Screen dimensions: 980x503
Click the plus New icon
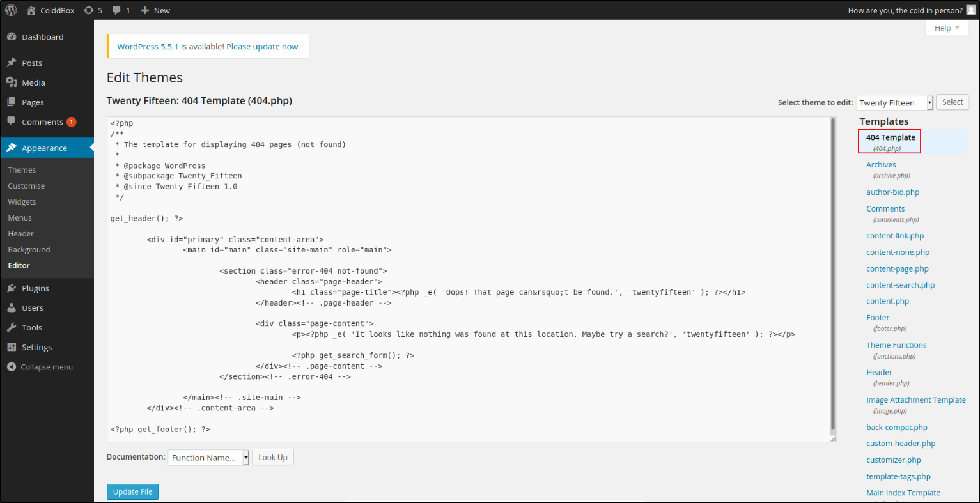tap(145, 10)
